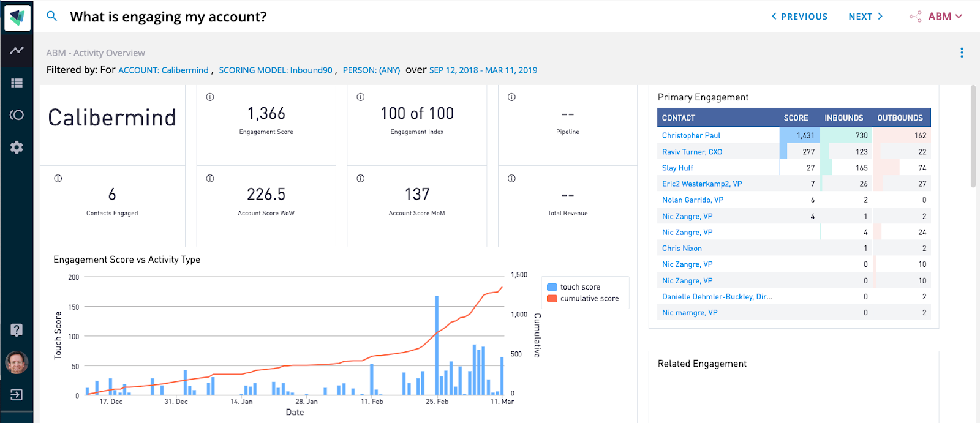Click the inbounds value 165 for Slay Huff

pos(861,168)
